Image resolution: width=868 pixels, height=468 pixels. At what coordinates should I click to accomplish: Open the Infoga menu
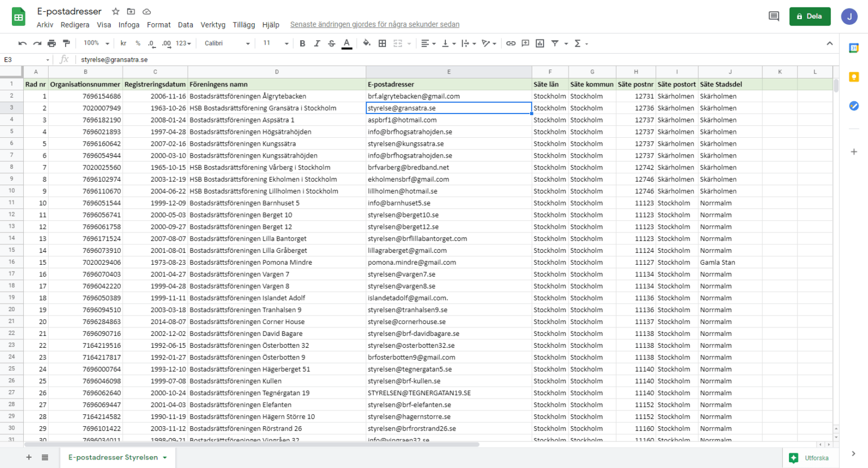[x=129, y=25]
